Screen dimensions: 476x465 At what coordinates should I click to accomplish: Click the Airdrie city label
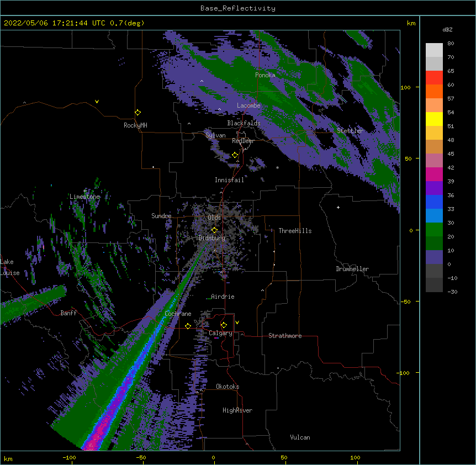[x=223, y=297]
